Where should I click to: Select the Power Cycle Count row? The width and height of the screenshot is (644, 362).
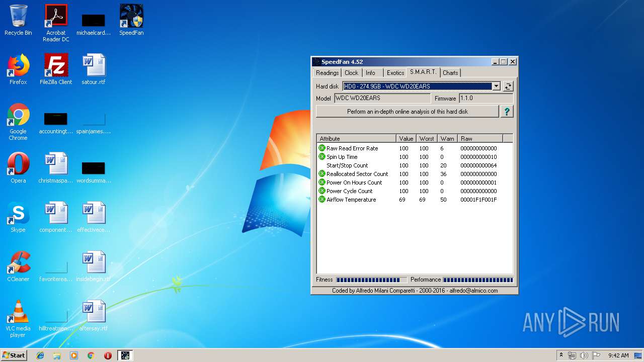[x=415, y=191]
